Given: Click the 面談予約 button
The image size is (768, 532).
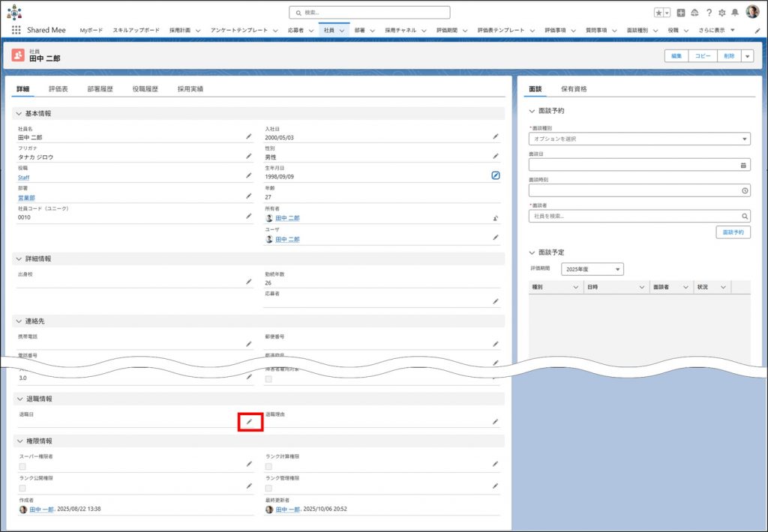Looking at the screenshot, I should (x=733, y=232).
